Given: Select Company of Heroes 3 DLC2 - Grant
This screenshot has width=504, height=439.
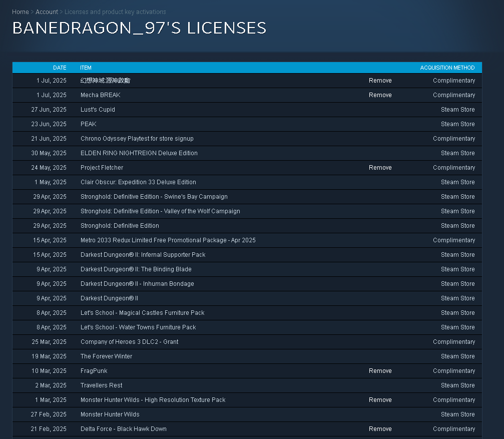Looking at the screenshot, I should (x=129, y=341).
